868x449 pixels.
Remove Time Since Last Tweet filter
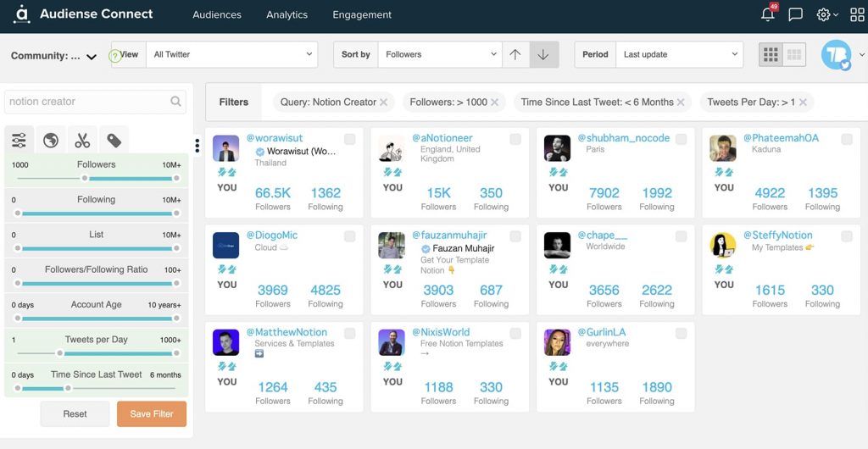click(x=681, y=103)
